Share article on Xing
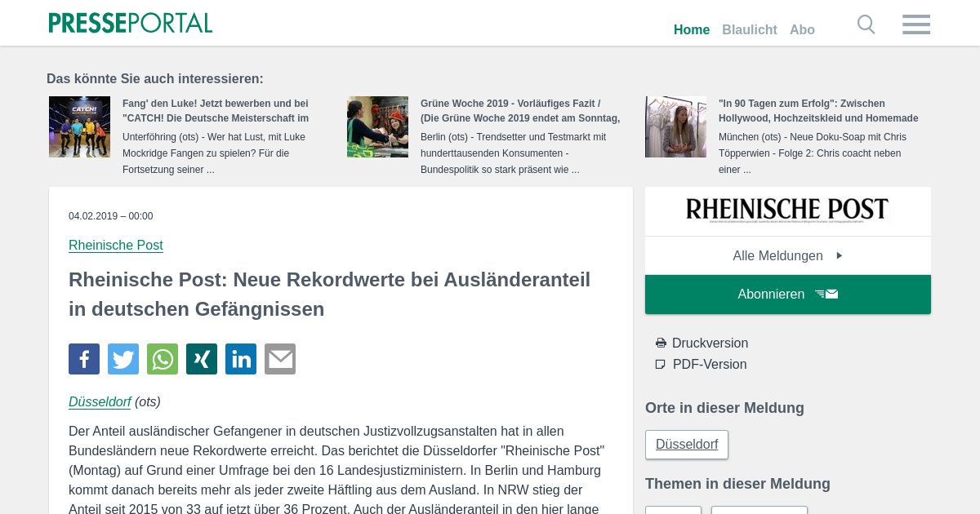Viewport: 980px width, 514px height. 202,359
